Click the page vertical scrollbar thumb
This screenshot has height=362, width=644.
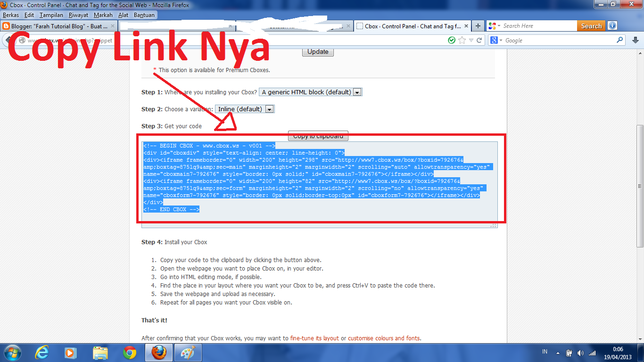[640, 186]
